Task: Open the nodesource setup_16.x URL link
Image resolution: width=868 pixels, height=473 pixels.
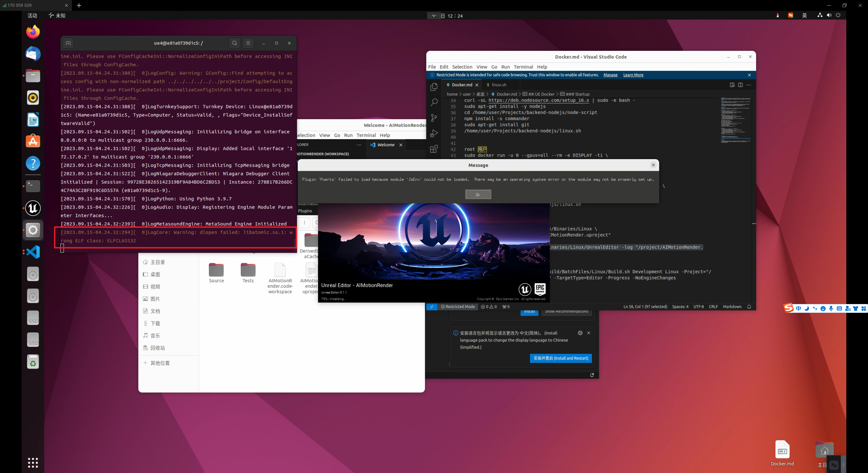Action: click(539, 100)
